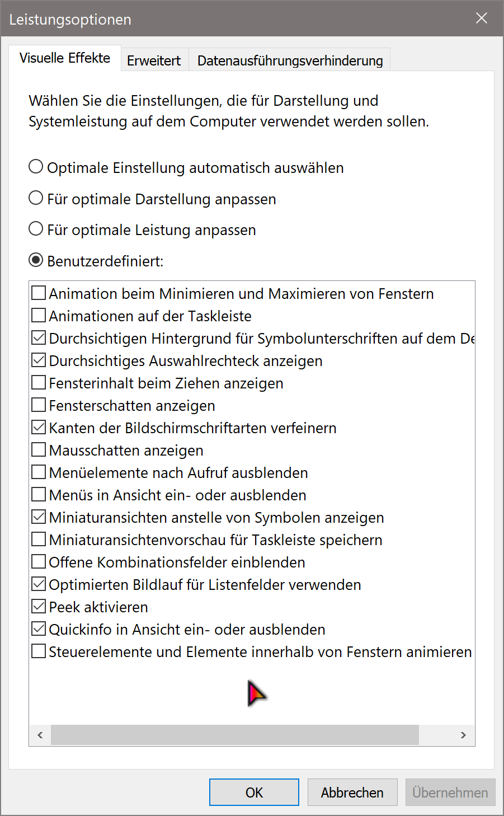Check Fensterinhalt beim Ziehen anzeigen
Screen dimensions: 504x816
(x=39, y=383)
